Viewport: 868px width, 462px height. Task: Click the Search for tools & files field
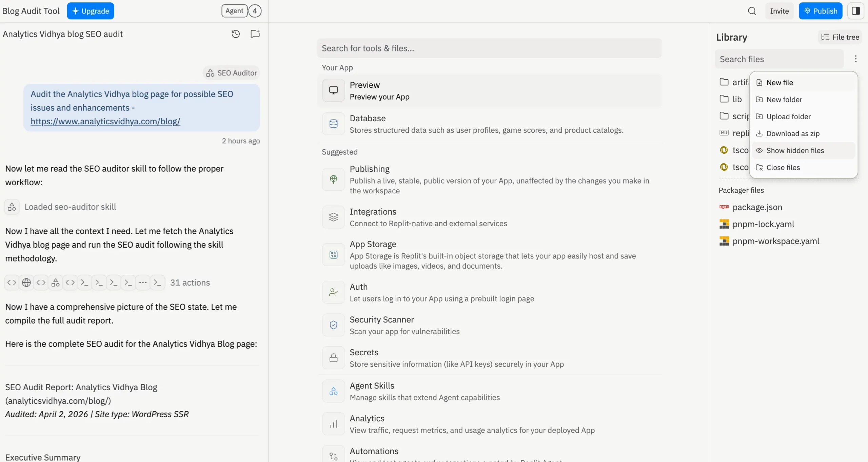click(x=489, y=48)
